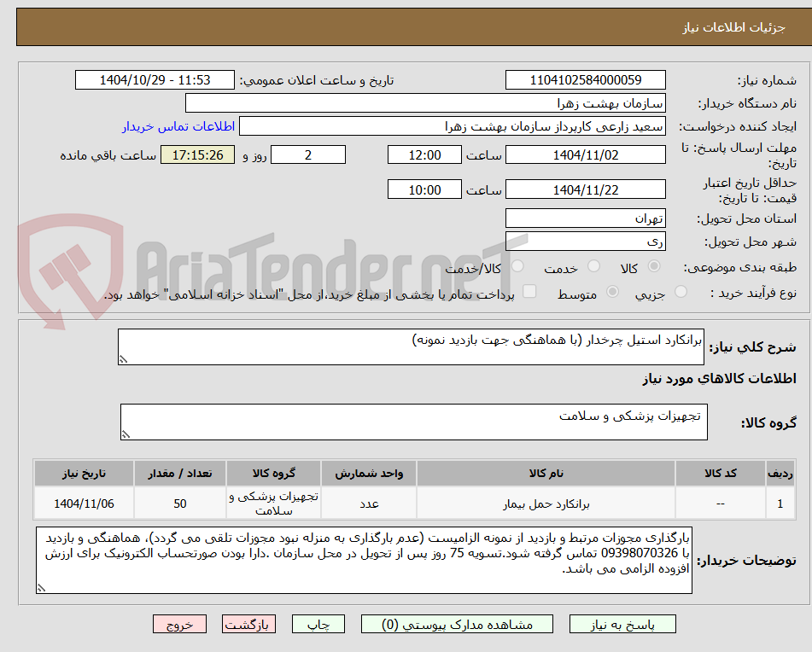The image size is (812, 652).
Task: Click the validity time field 10:00
Action: 424,189
